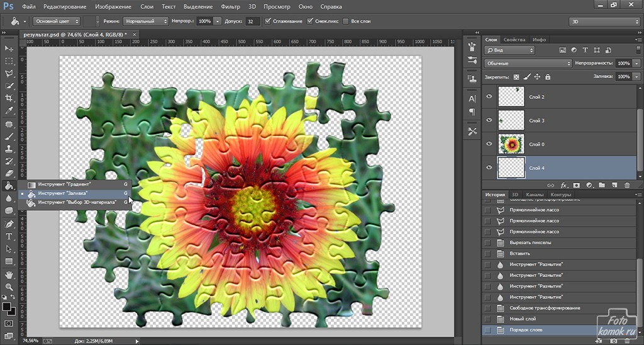Open the tool opacity 100% dropdown arrow
The width and height of the screenshot is (644, 345).
pyautogui.click(x=217, y=21)
